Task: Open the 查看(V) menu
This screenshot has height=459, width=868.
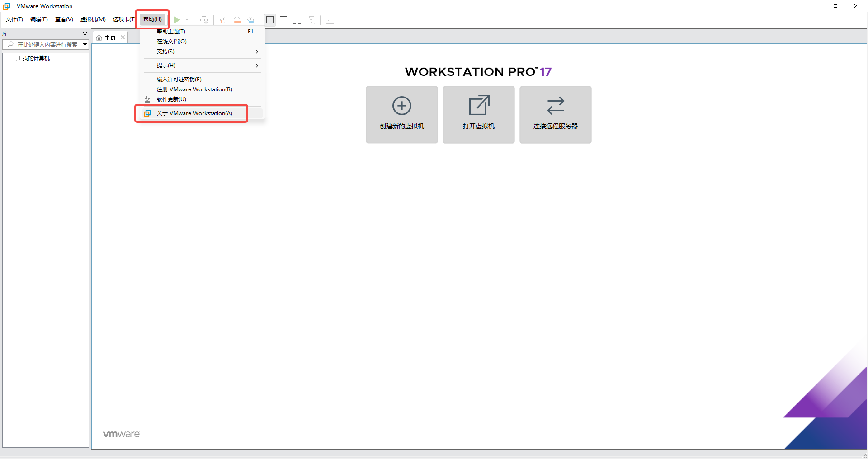Action: (x=64, y=19)
